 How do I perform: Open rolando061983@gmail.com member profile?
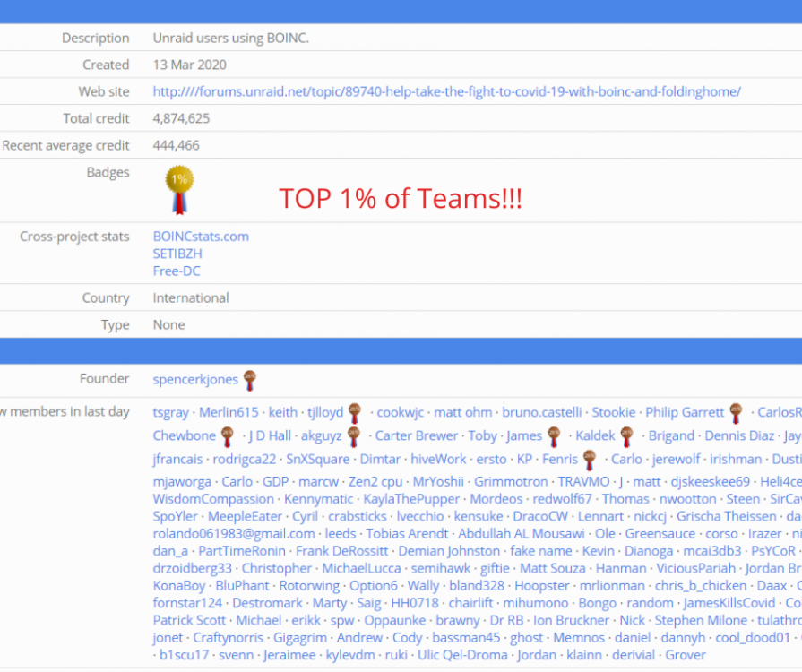click(234, 534)
